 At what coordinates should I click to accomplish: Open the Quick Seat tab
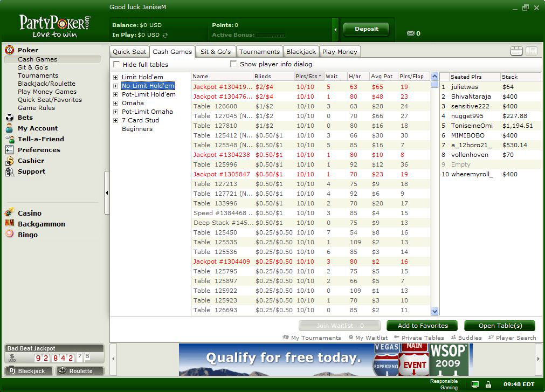tap(129, 51)
